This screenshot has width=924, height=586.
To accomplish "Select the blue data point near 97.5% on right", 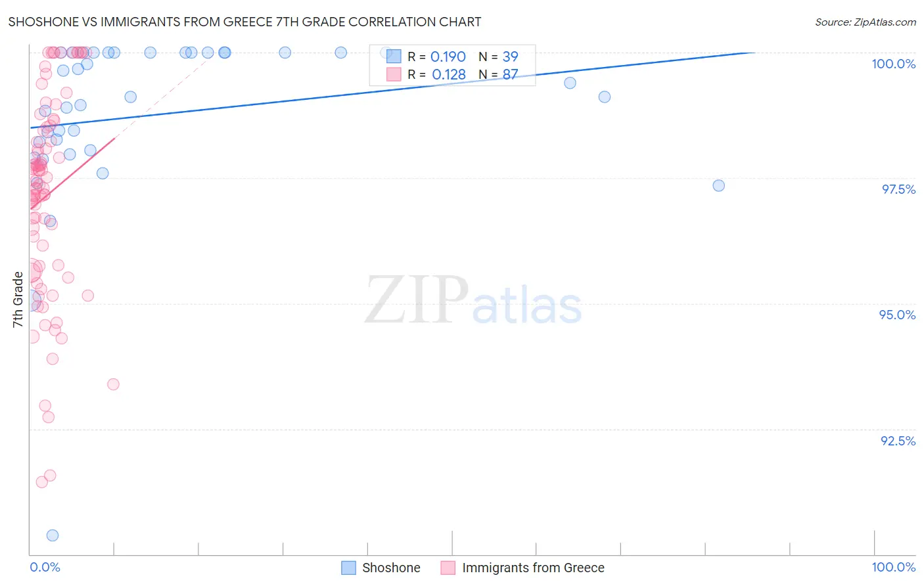I will tap(719, 186).
